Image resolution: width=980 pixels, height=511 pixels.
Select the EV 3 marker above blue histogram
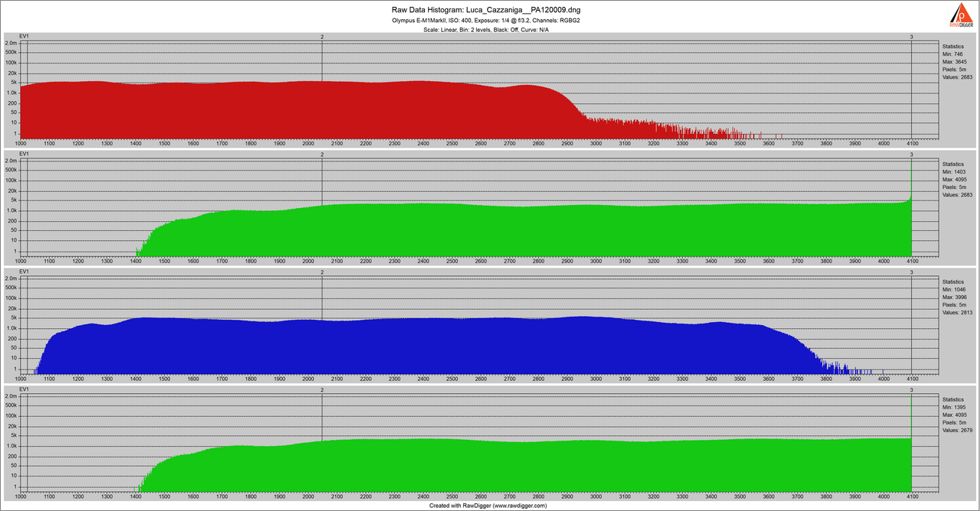911,272
